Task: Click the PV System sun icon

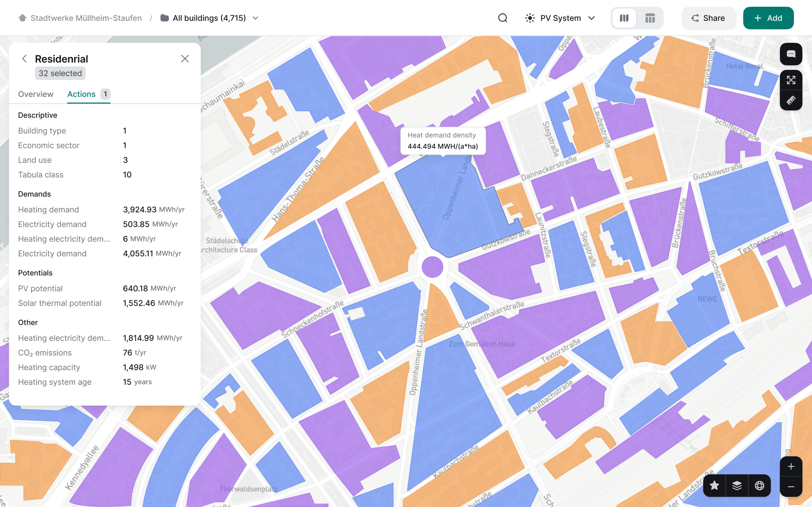Action: click(530, 18)
